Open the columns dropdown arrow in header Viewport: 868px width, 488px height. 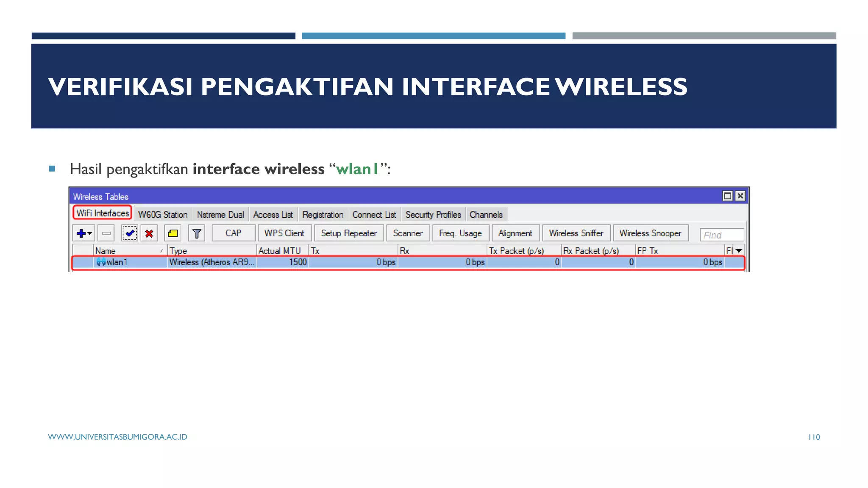point(739,251)
